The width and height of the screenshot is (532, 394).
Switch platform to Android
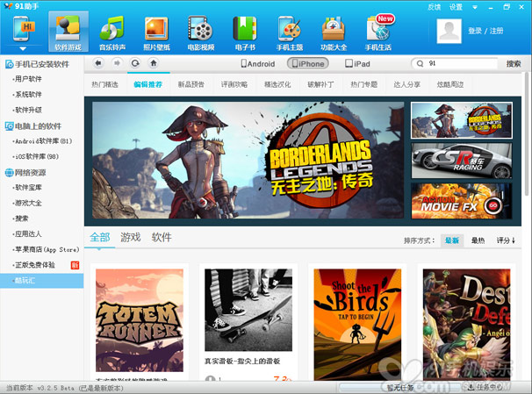pyautogui.click(x=258, y=64)
